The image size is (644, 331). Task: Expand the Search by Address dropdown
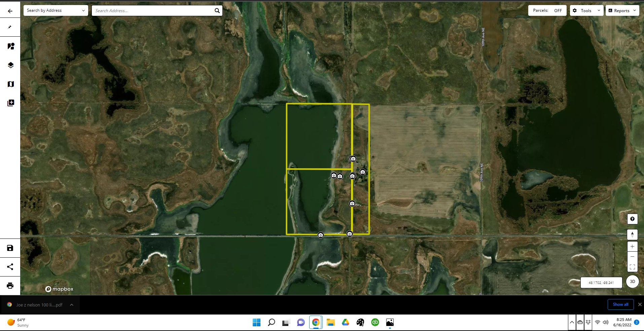[x=56, y=10]
